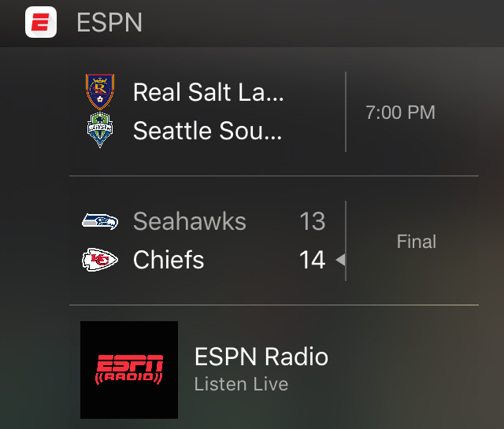This screenshot has height=429, width=504.
Task: Open the ESPN widget title
Action: tap(109, 23)
